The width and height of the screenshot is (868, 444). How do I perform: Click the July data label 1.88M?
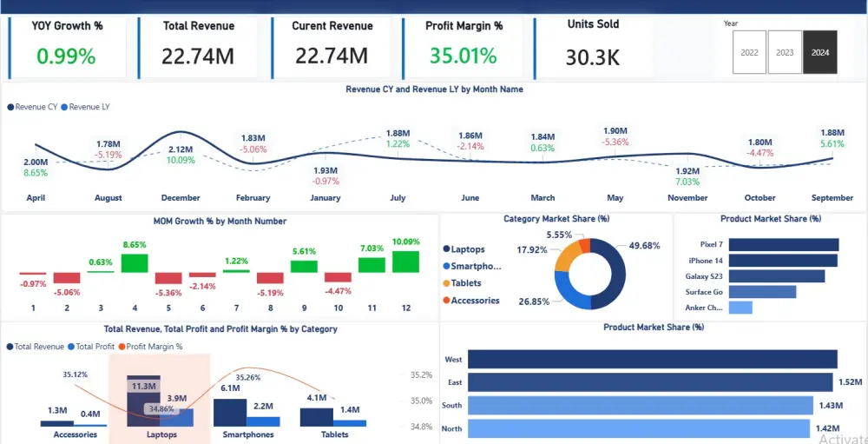pyautogui.click(x=398, y=133)
